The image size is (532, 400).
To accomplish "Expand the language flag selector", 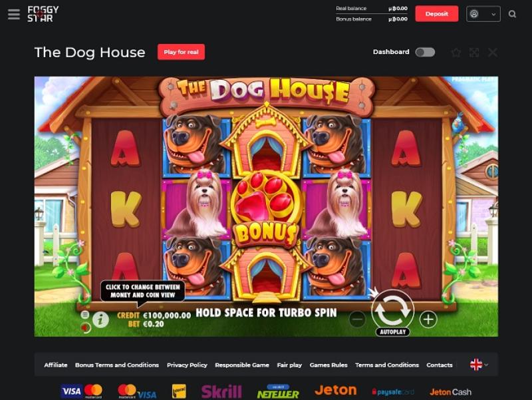I will pyautogui.click(x=479, y=365).
